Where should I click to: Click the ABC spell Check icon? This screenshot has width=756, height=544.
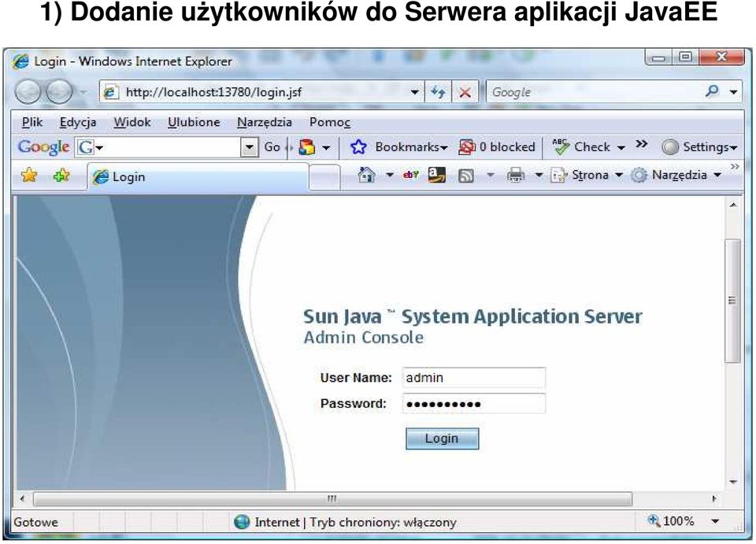[x=560, y=146]
